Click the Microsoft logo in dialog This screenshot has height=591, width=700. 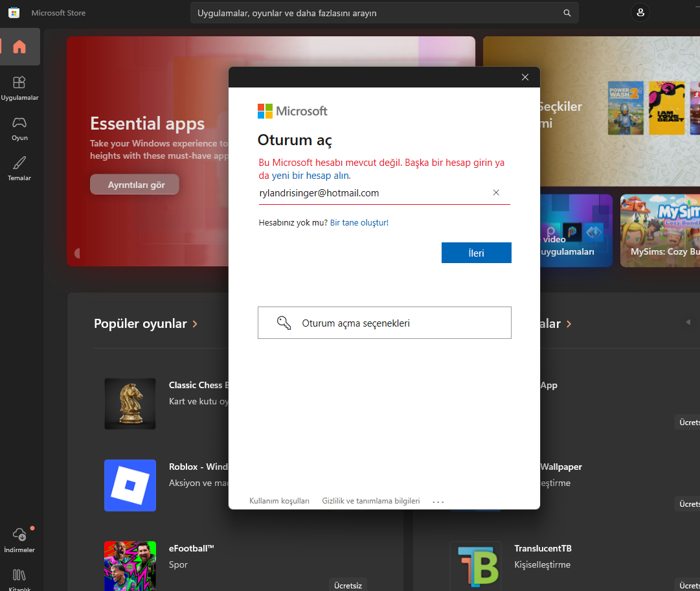(293, 111)
